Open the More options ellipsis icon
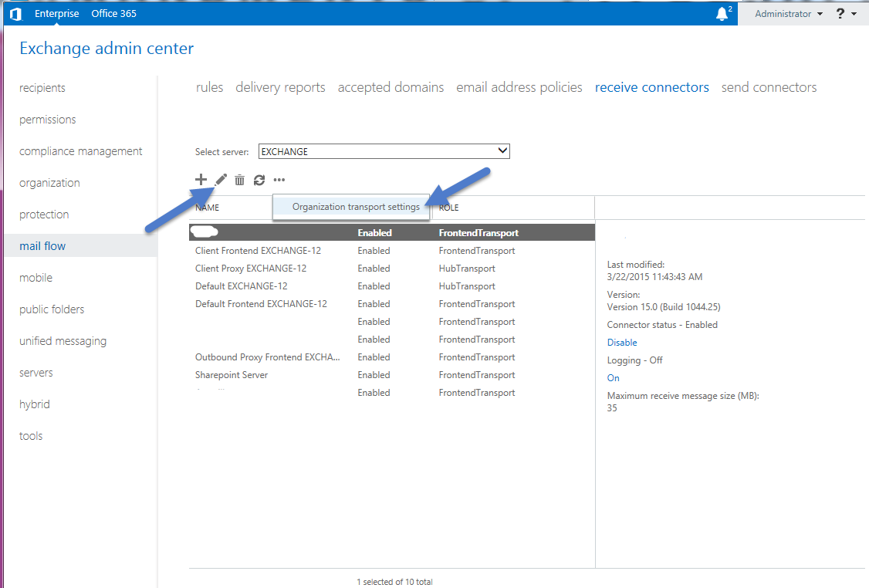Image resolution: width=869 pixels, height=588 pixels. tap(279, 179)
